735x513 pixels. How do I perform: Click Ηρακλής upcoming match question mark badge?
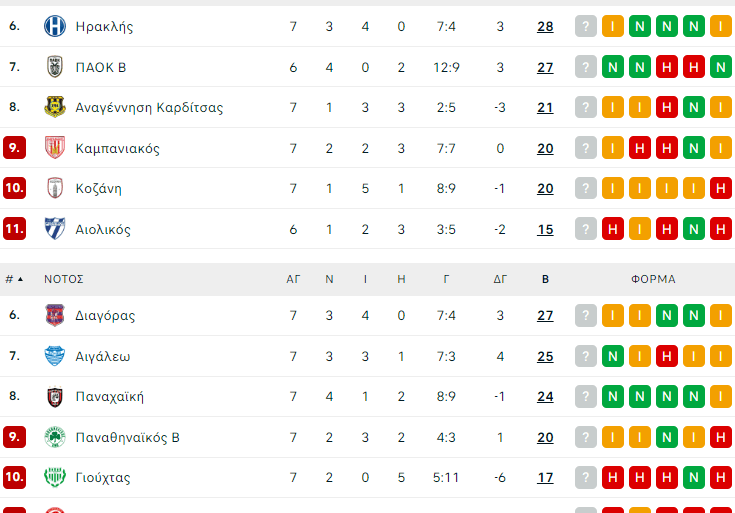tap(586, 27)
